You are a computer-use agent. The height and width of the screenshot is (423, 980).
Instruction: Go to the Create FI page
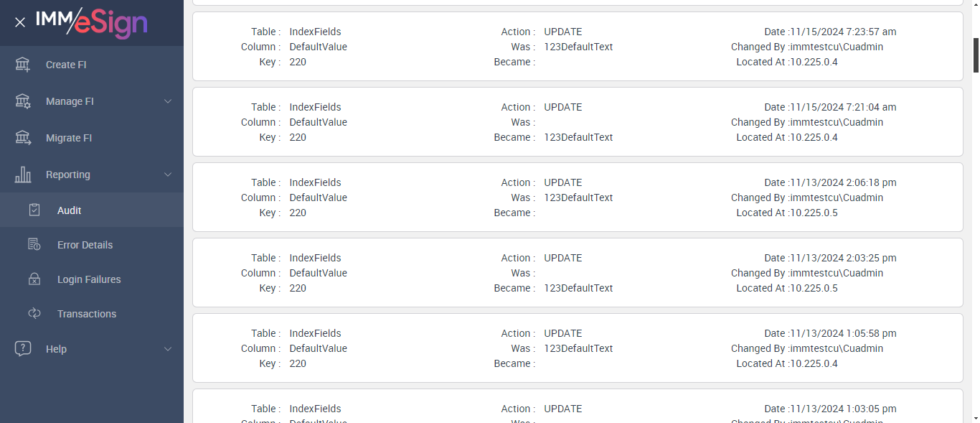[66, 65]
